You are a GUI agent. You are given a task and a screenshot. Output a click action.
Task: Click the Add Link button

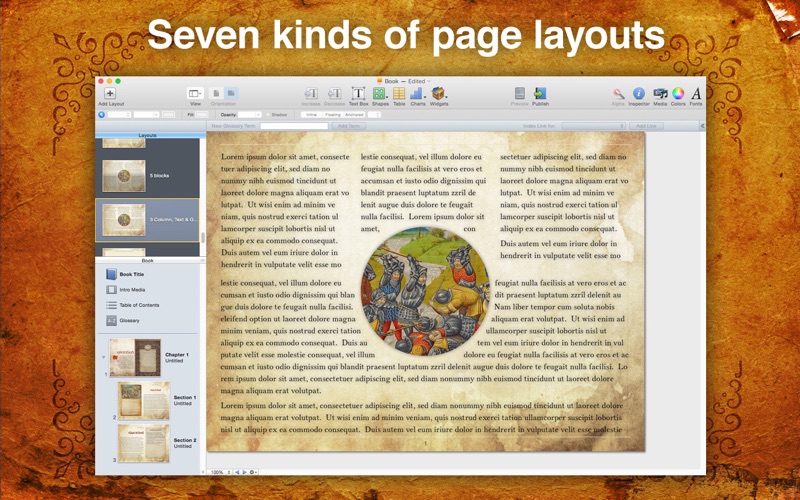coord(646,126)
